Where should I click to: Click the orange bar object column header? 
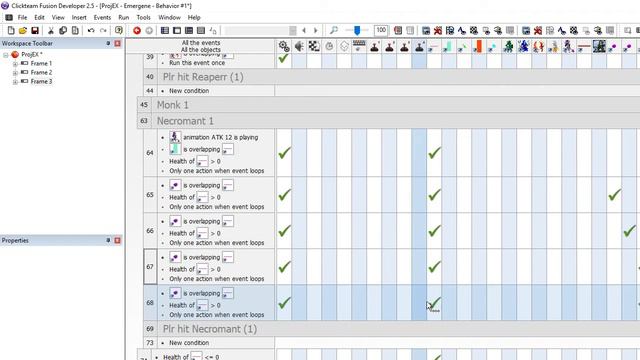478,46
